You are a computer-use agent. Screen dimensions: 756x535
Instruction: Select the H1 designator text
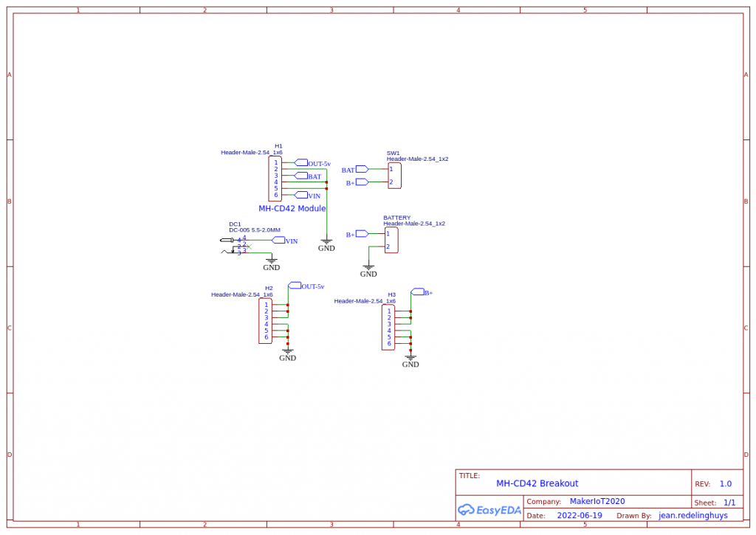pos(278,146)
